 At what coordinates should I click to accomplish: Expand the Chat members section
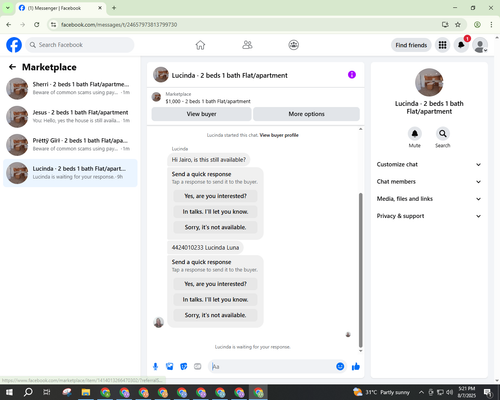(x=429, y=182)
